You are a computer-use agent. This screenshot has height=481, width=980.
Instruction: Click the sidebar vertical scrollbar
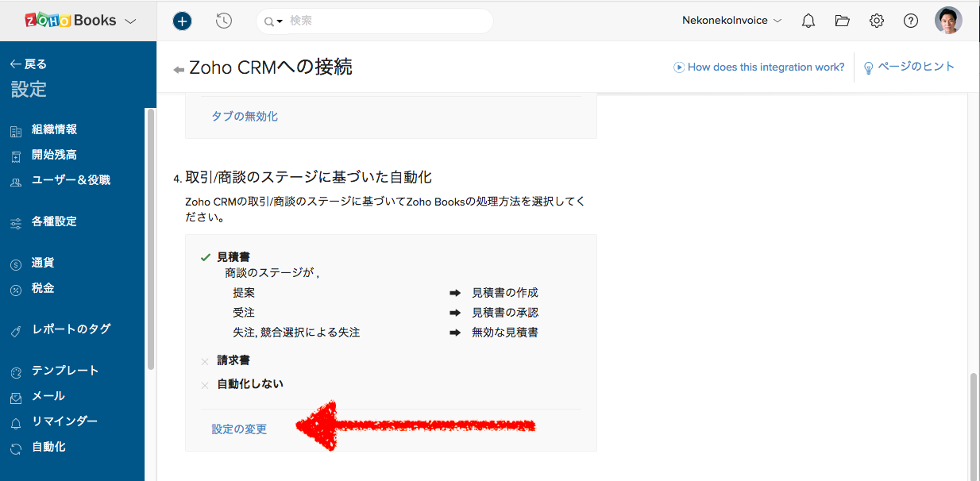(151, 240)
